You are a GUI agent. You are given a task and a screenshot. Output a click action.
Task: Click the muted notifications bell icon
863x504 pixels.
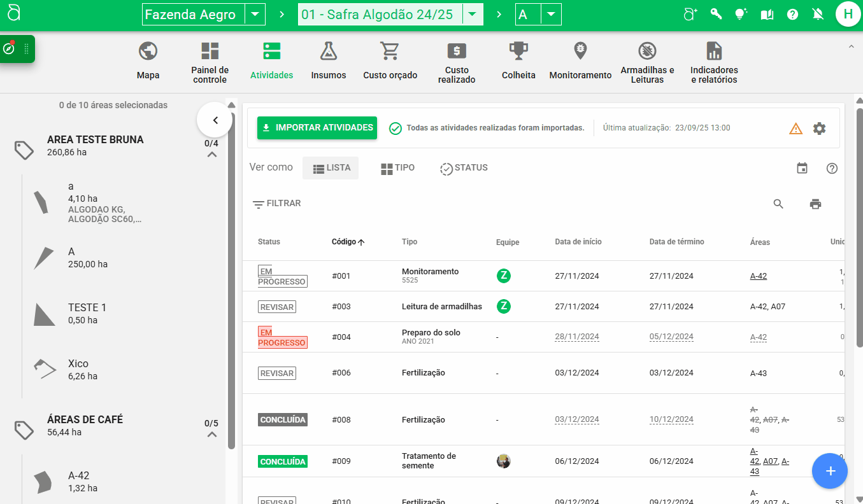[x=818, y=14]
